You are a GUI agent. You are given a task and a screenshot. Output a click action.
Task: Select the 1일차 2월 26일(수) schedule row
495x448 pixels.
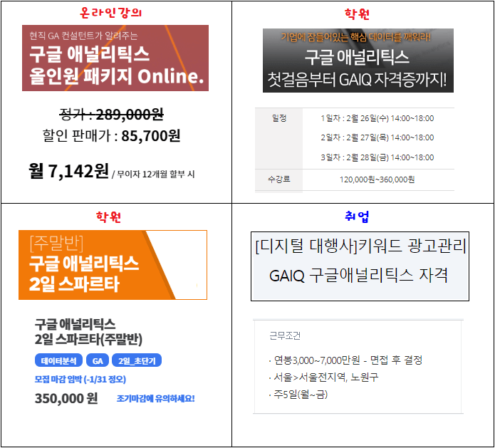coord(377,118)
